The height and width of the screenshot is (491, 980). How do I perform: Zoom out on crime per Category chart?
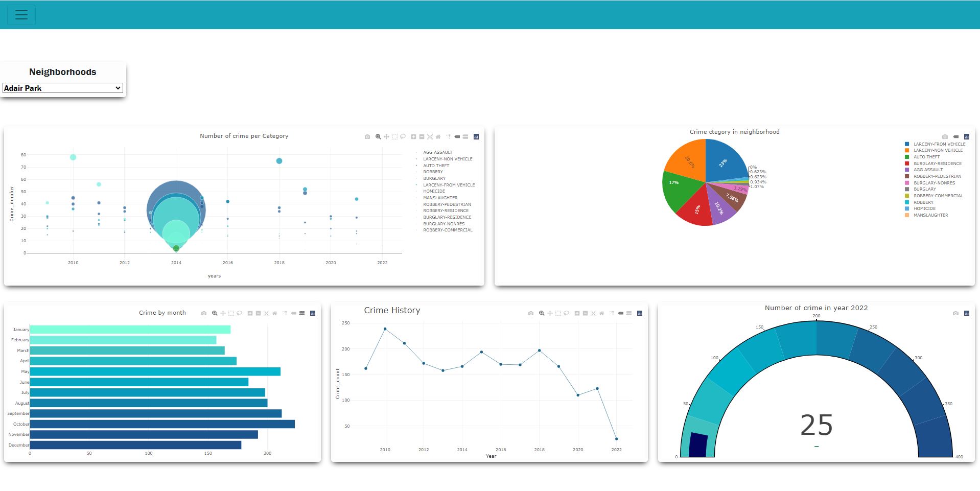[422, 136]
